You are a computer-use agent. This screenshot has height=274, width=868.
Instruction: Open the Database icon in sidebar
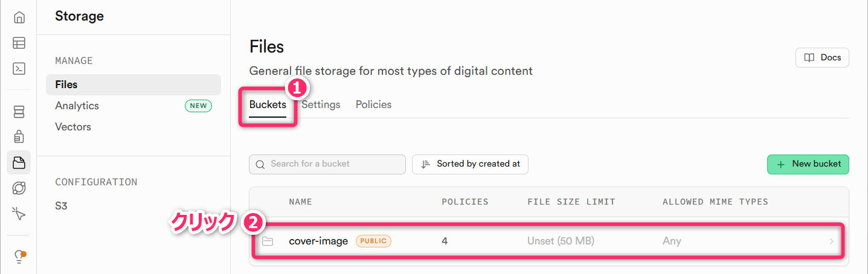(x=19, y=112)
